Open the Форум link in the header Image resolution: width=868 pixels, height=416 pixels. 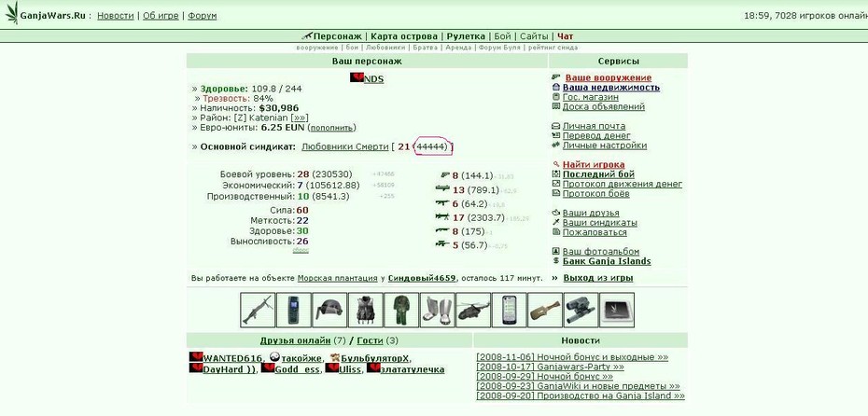(x=202, y=16)
